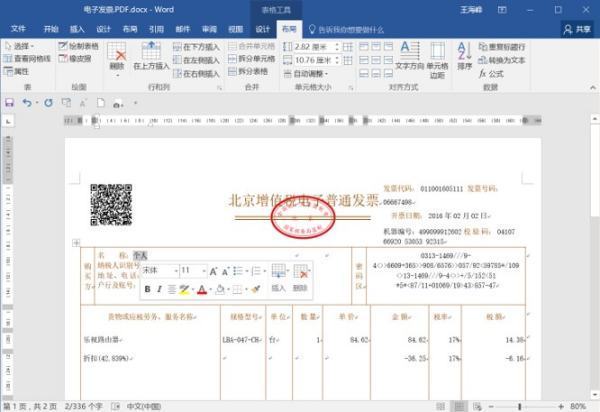
Task: Click the Bold icon in mini toolbar
Action: (147, 289)
